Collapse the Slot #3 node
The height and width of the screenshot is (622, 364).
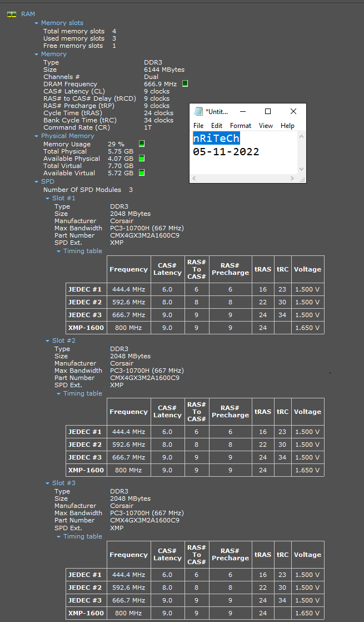coord(48,483)
